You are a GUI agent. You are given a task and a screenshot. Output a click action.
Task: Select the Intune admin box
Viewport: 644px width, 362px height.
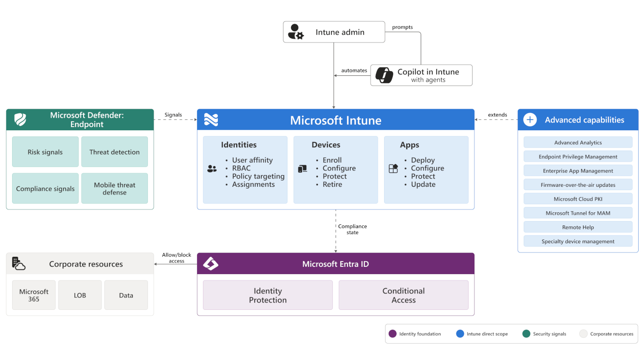point(334,32)
